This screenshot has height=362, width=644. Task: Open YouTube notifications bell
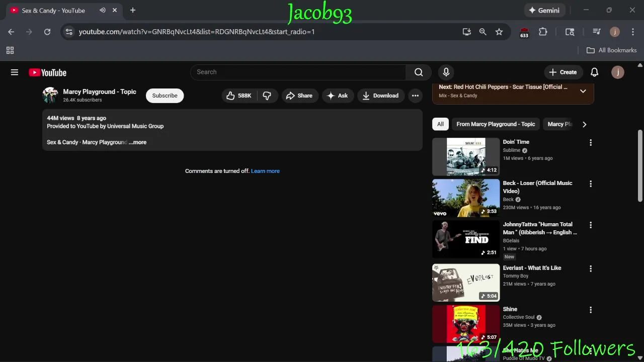click(x=594, y=72)
